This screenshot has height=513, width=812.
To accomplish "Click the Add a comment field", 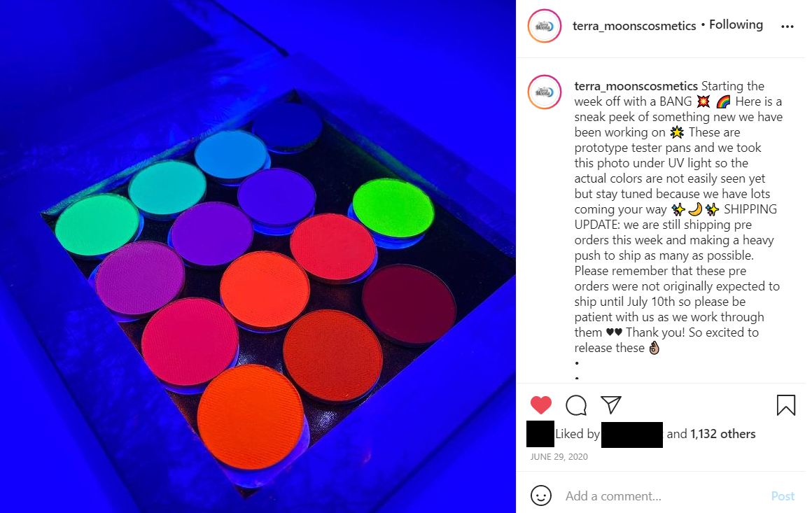I will [663, 496].
